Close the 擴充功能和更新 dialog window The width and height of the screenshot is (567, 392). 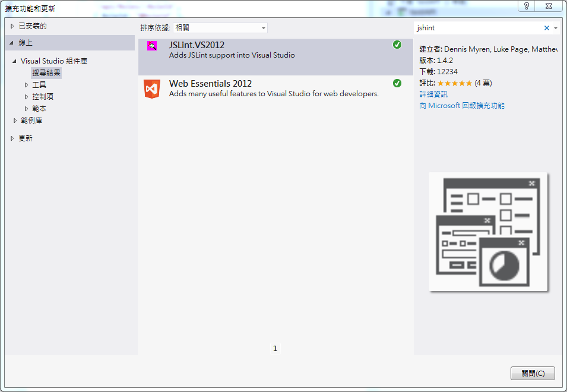pyautogui.click(x=549, y=6)
